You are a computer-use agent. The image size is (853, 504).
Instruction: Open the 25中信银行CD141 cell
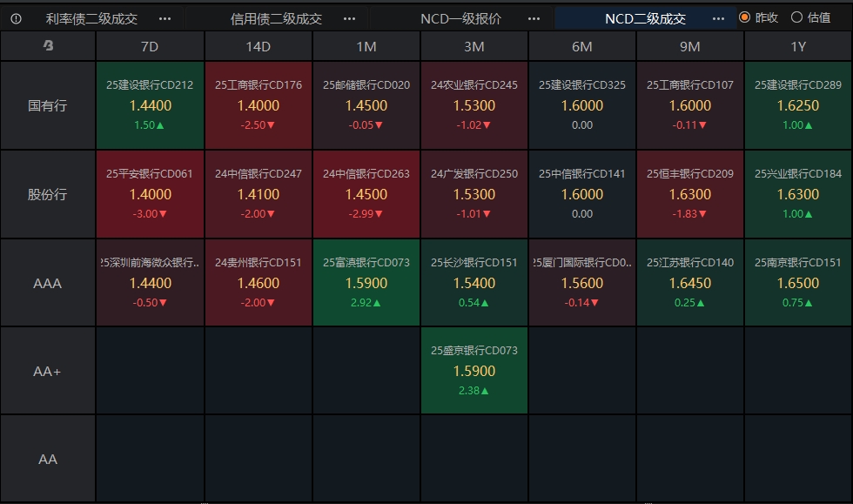[x=582, y=194]
